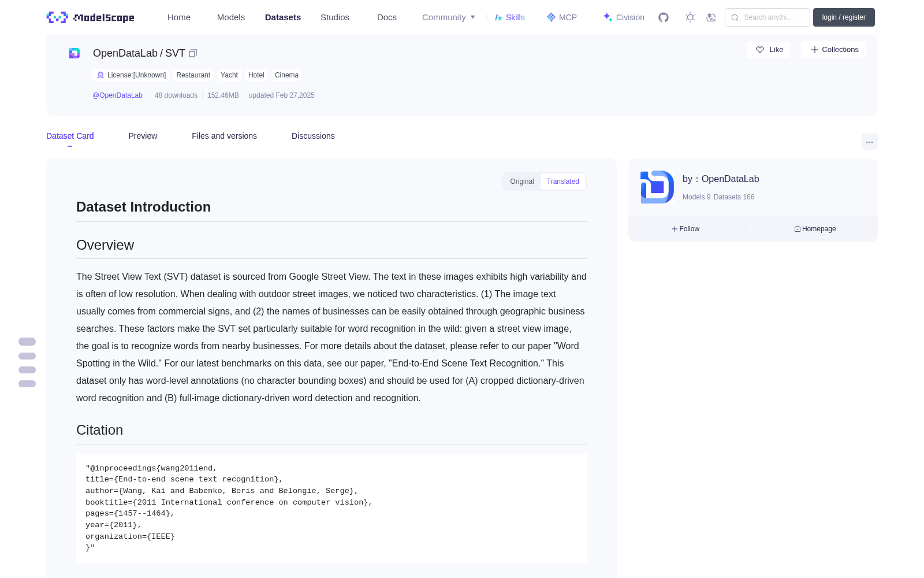Select the Discussions tab
The image size is (924, 578).
point(313,136)
